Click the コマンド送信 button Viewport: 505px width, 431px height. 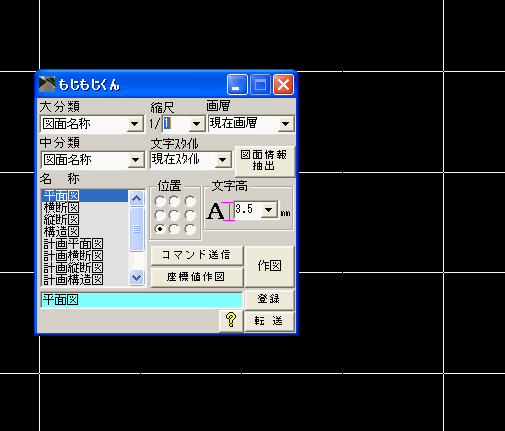[197, 255]
